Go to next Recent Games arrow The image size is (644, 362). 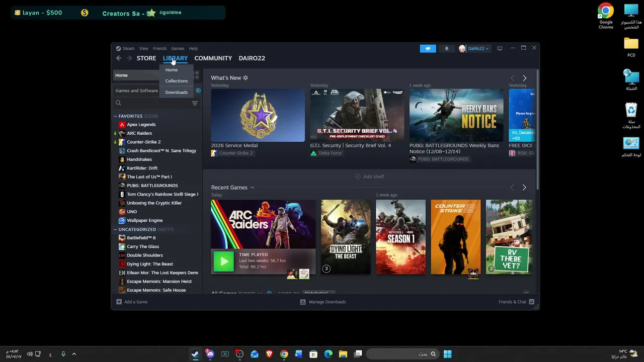pyautogui.click(x=524, y=188)
